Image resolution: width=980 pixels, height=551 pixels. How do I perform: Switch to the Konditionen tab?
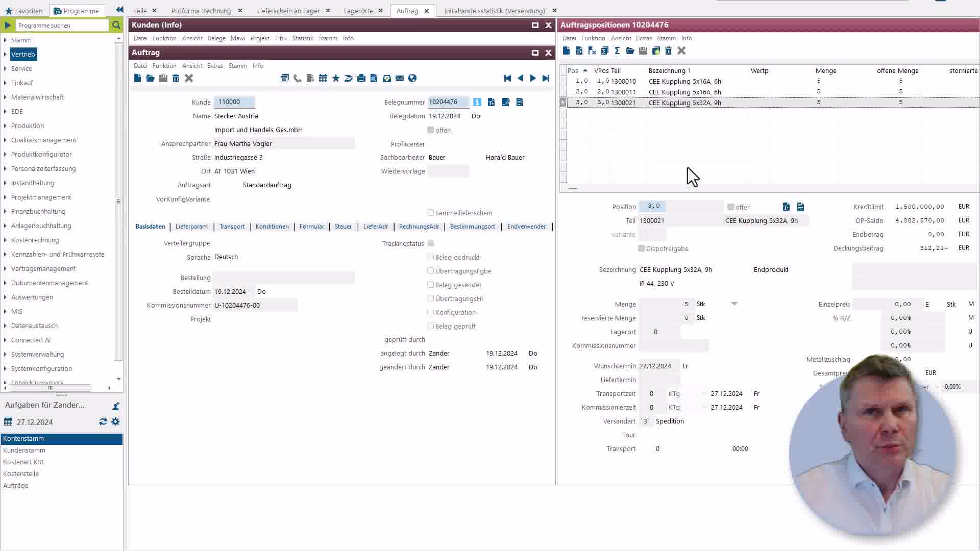coord(272,227)
